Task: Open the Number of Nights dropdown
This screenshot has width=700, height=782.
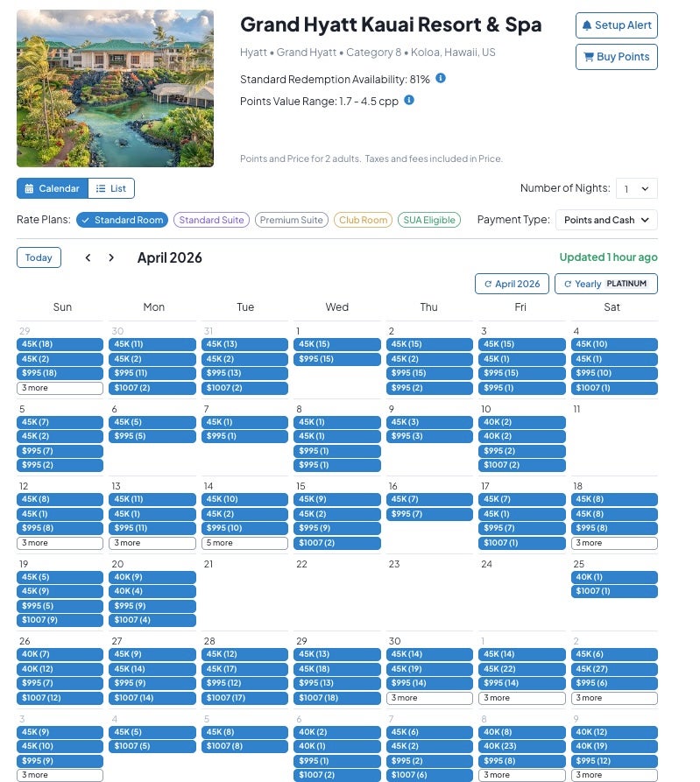Action: click(636, 188)
